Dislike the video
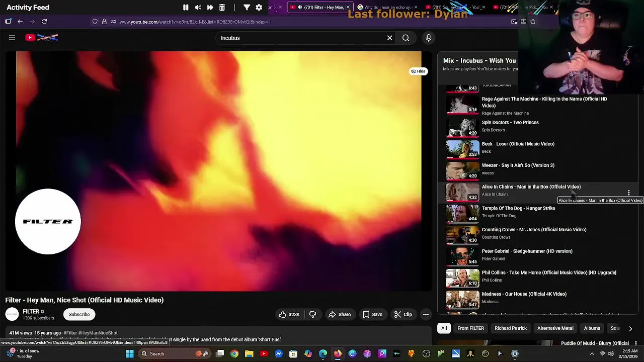The height and width of the screenshot is (362, 644). coord(312,314)
